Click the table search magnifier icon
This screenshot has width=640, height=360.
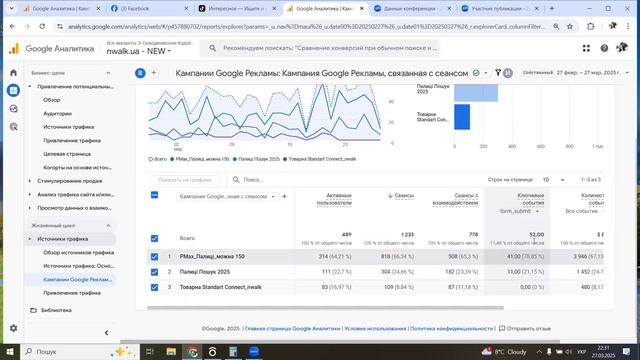[236, 180]
